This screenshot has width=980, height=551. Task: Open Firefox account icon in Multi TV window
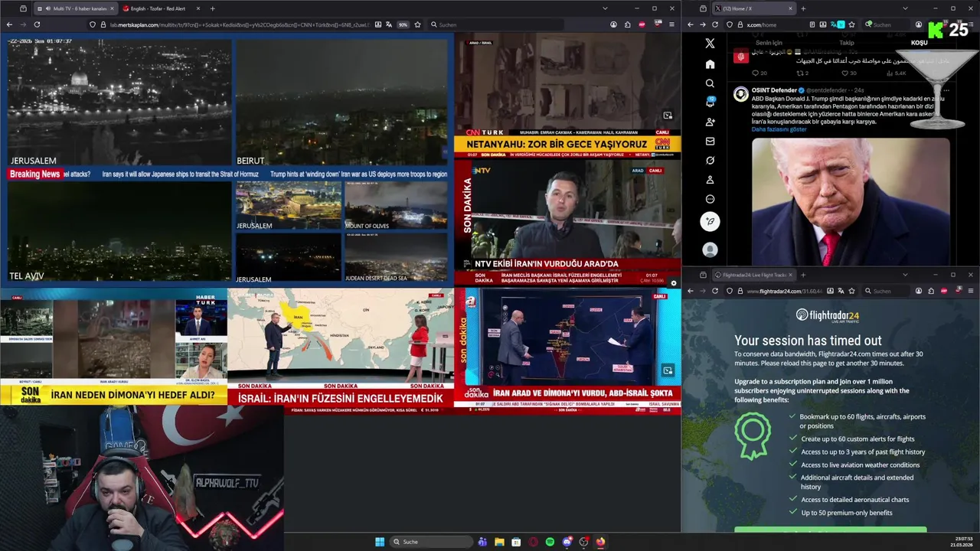(x=613, y=24)
